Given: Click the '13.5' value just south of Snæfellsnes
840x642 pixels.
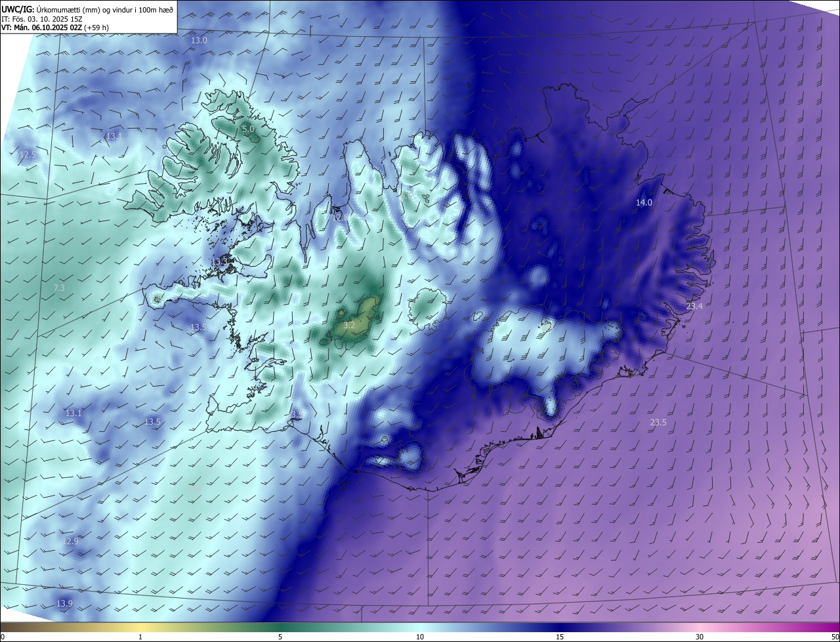Looking at the screenshot, I should point(198,327).
